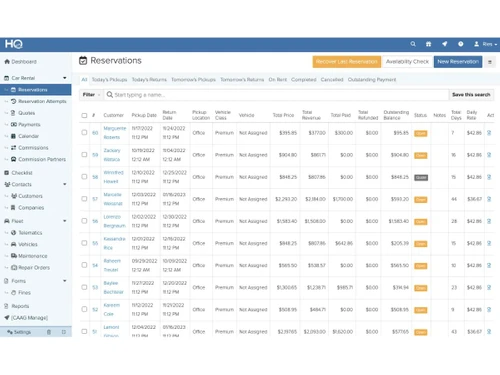Switch to Today's Pickups tab

click(109, 80)
